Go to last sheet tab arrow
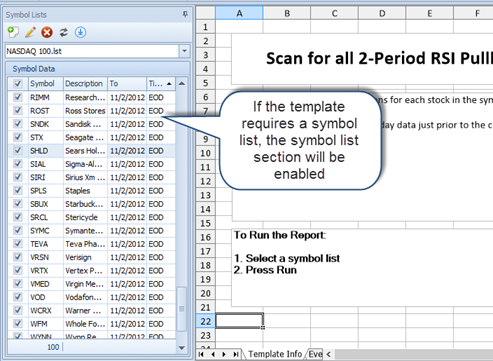This screenshot has height=361, width=493. 236,354
